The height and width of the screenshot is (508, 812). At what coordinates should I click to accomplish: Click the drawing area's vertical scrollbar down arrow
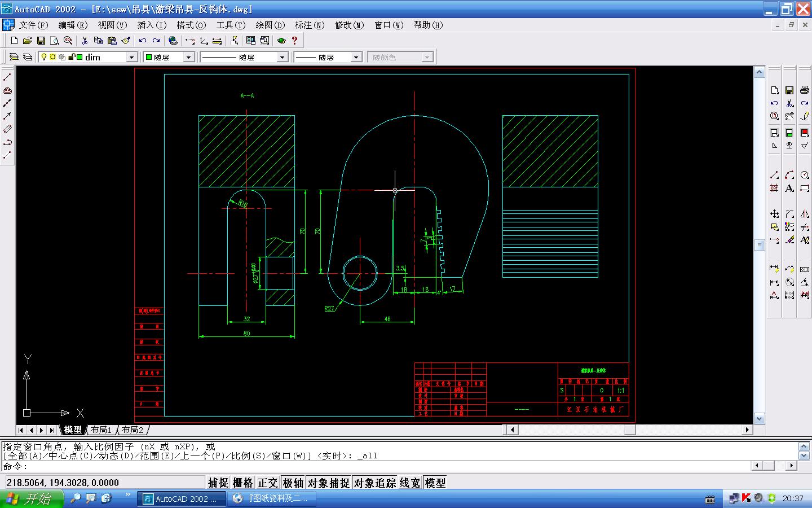[759, 419]
